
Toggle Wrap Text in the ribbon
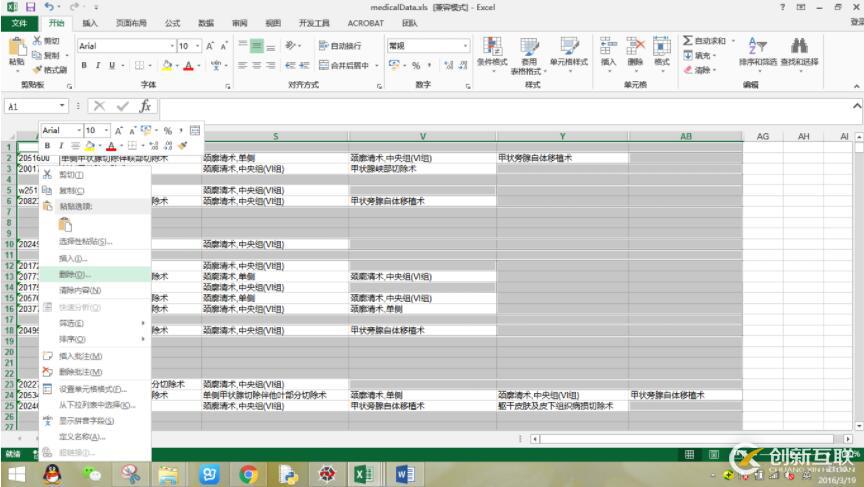(340, 46)
